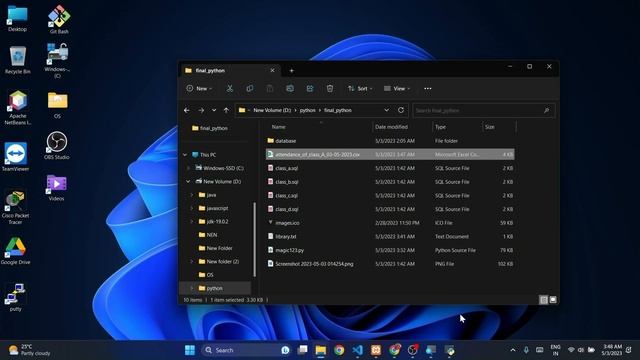Select the images.ico file
The width and height of the screenshot is (640, 360).
coord(390,223)
